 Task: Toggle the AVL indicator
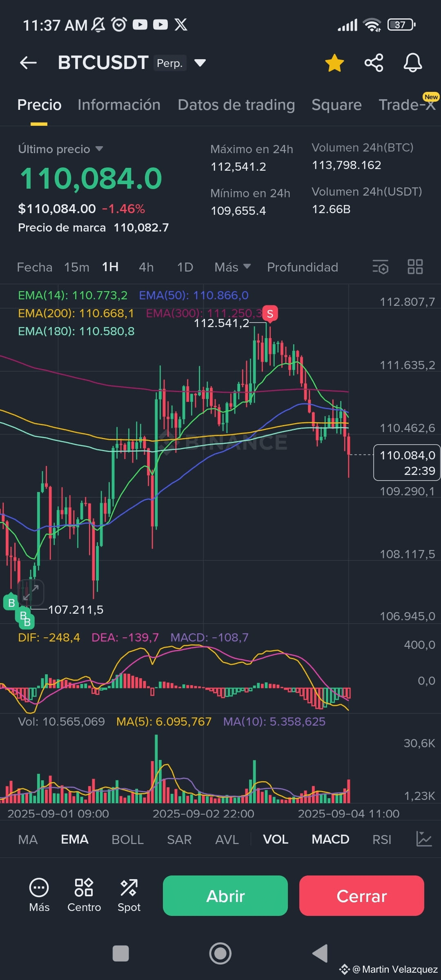[x=227, y=840]
